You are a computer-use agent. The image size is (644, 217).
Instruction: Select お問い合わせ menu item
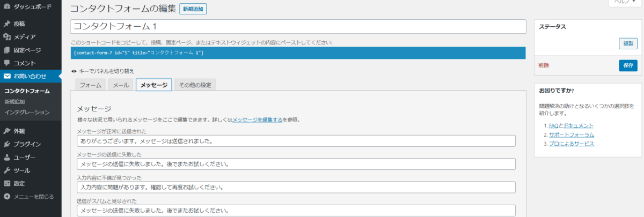pos(31,76)
